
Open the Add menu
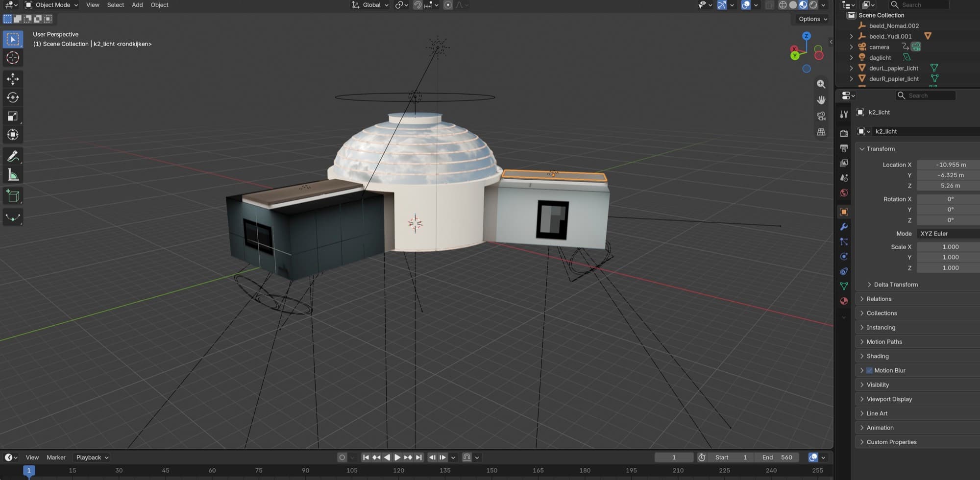point(137,5)
